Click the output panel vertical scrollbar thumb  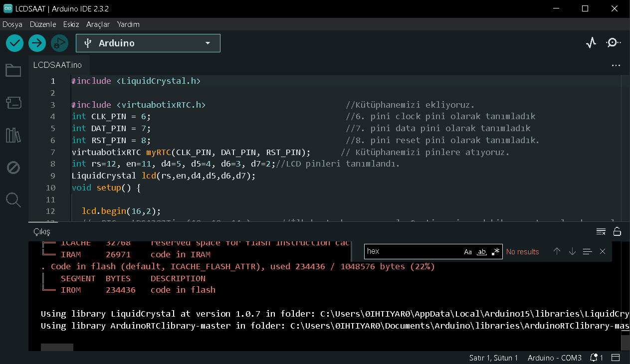pyautogui.click(x=626, y=343)
